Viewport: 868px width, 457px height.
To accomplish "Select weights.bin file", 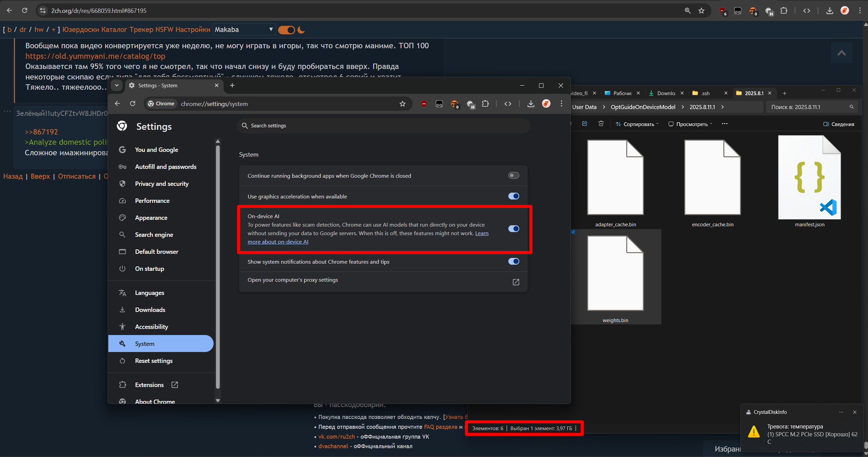I will [615, 277].
